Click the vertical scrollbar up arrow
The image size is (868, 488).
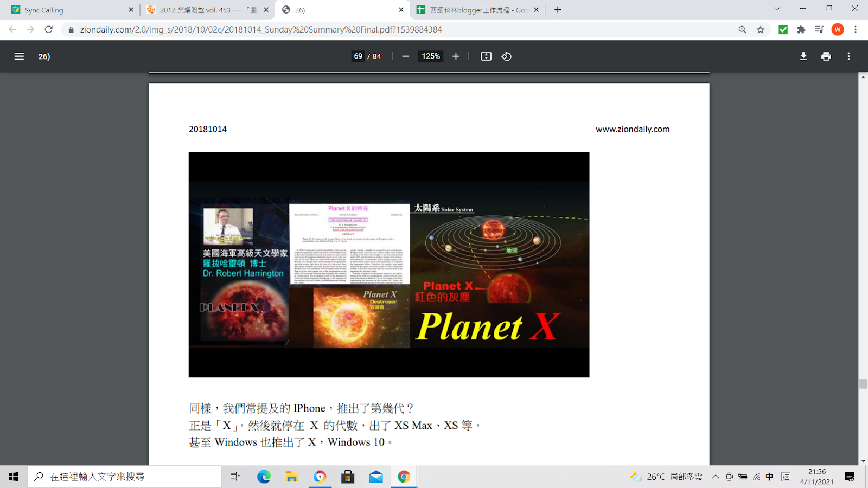tap(863, 77)
